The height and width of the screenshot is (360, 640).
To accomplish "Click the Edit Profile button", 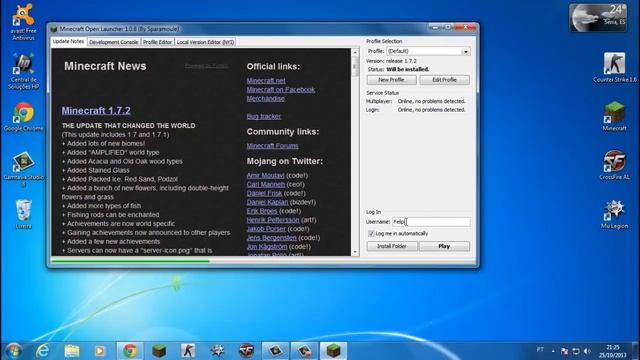I will pyautogui.click(x=444, y=80).
